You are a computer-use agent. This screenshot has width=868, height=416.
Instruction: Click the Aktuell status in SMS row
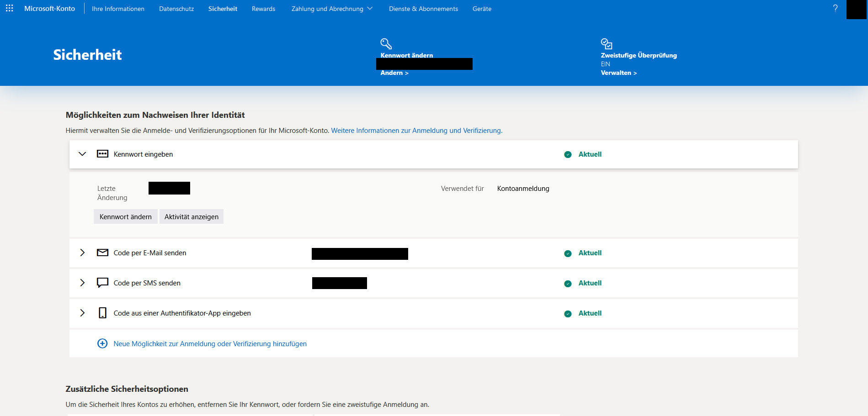590,283
